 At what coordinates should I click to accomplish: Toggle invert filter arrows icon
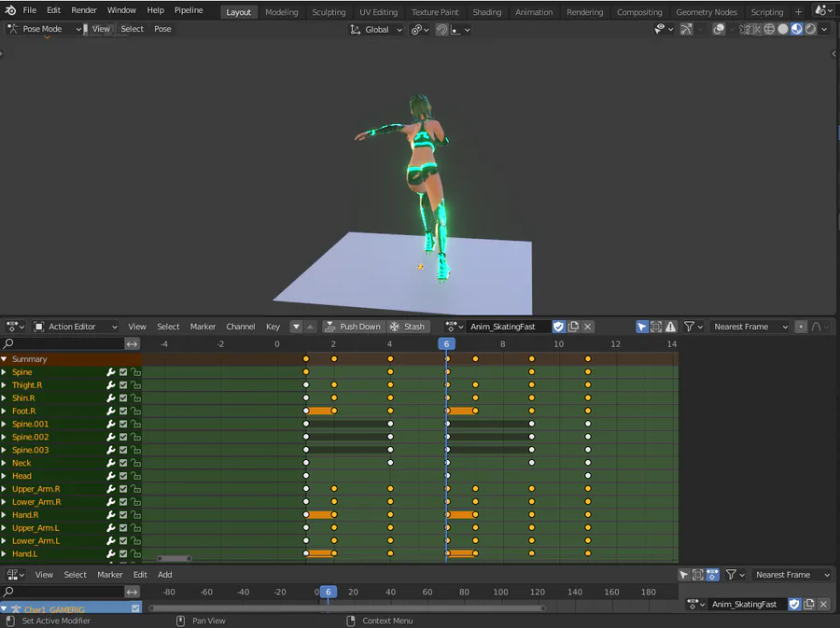[x=132, y=343]
